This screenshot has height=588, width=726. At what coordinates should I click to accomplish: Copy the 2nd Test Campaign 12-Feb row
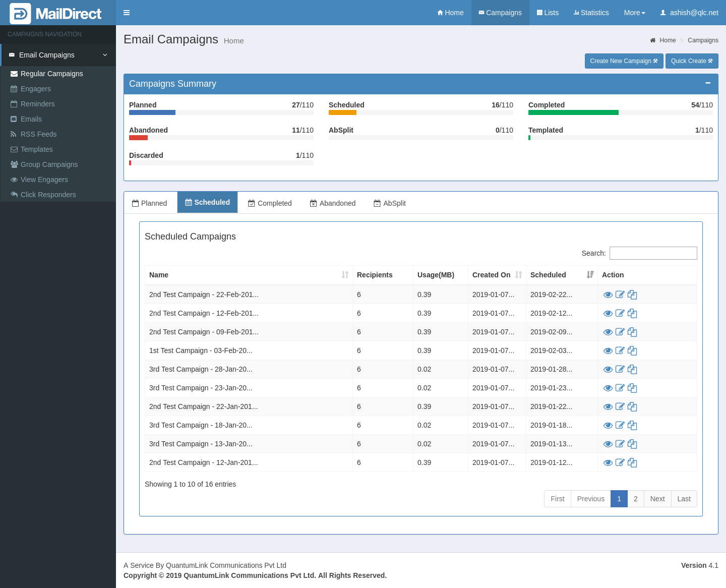point(632,314)
